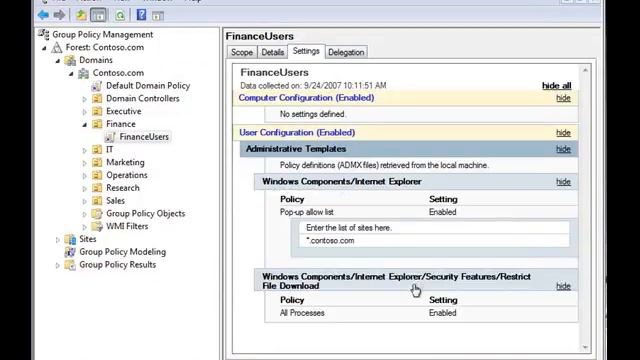Switch to the Scope tab

click(242, 52)
